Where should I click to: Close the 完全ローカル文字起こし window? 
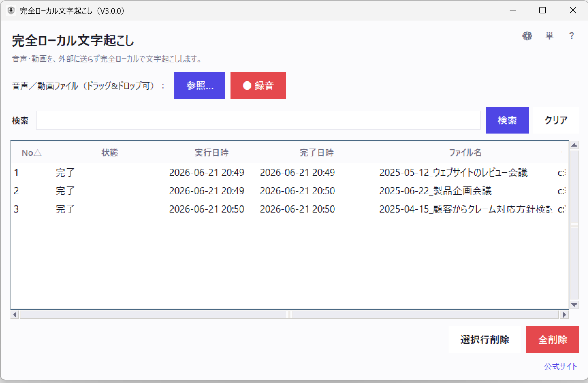click(573, 10)
